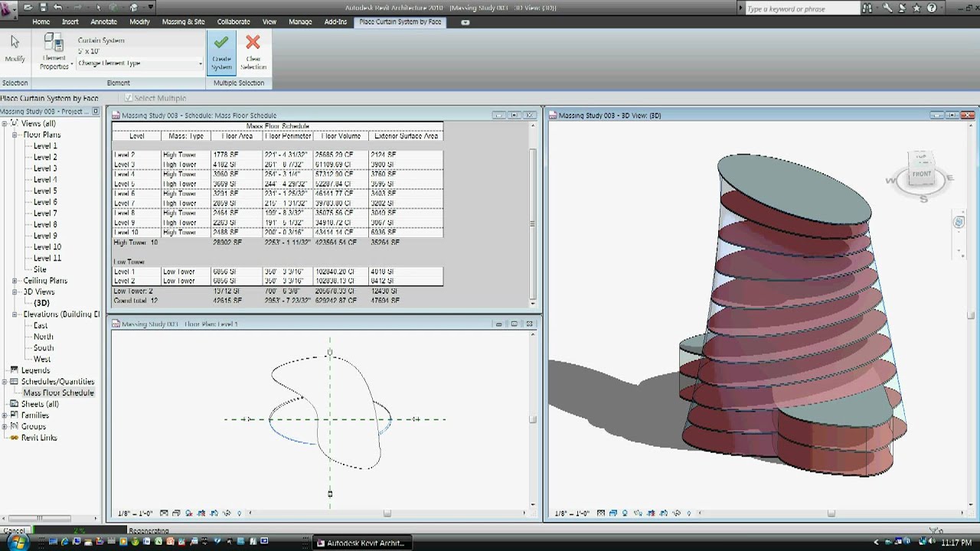This screenshot has height=551, width=980.
Task: Open the Change Element Type dropdown
Action: 140,64
